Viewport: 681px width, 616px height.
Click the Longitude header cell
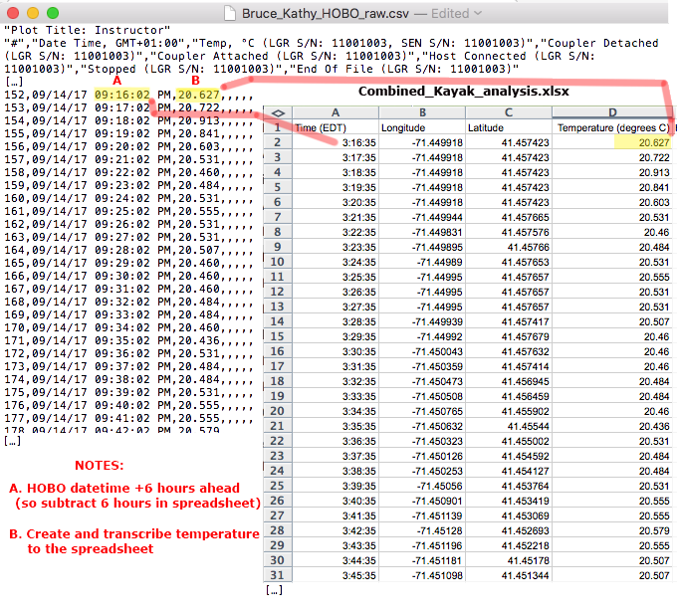coord(421,127)
